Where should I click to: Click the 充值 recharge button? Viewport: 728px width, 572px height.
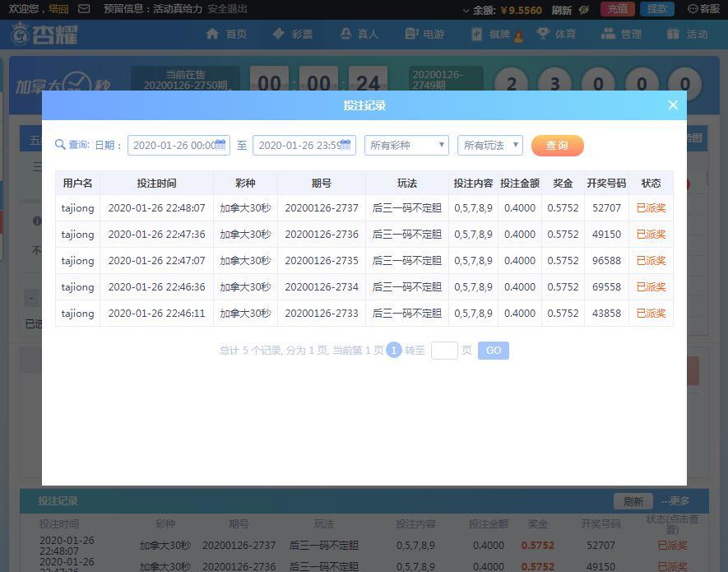click(617, 9)
